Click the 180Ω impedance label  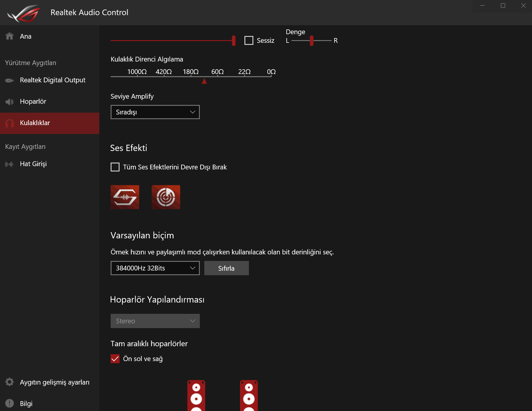click(x=191, y=72)
